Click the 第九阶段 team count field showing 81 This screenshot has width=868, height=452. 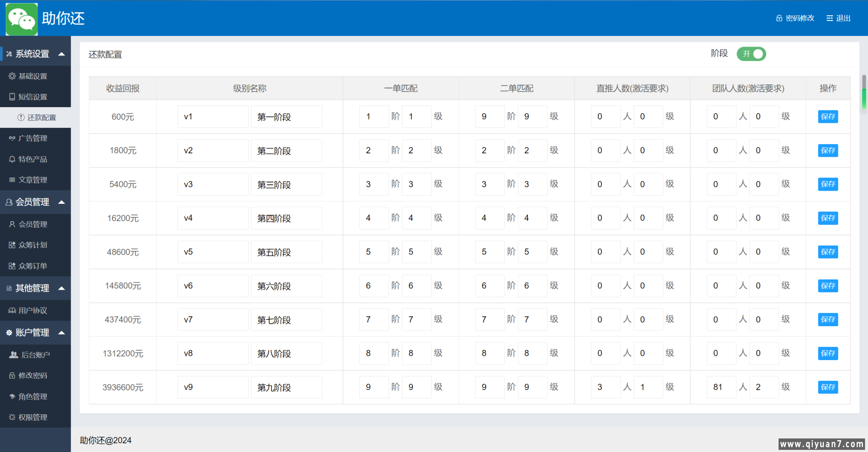pyautogui.click(x=721, y=387)
